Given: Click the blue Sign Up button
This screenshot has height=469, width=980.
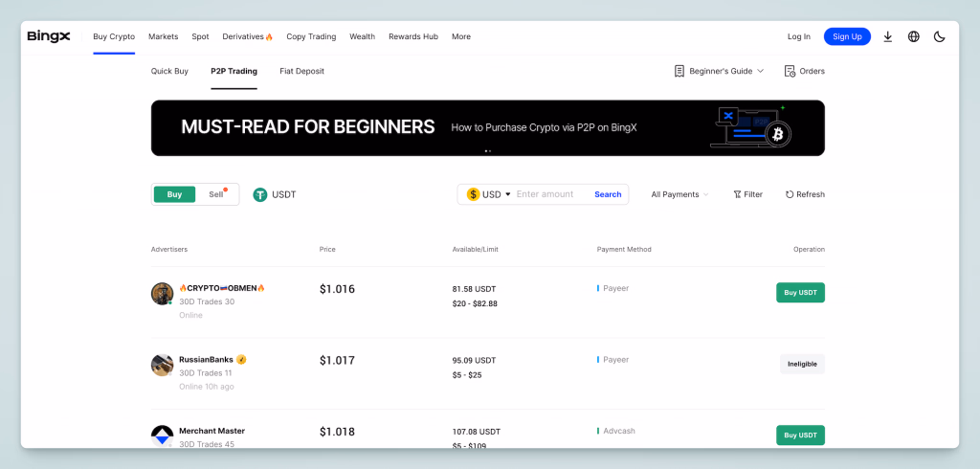Looking at the screenshot, I should pyautogui.click(x=847, y=36).
